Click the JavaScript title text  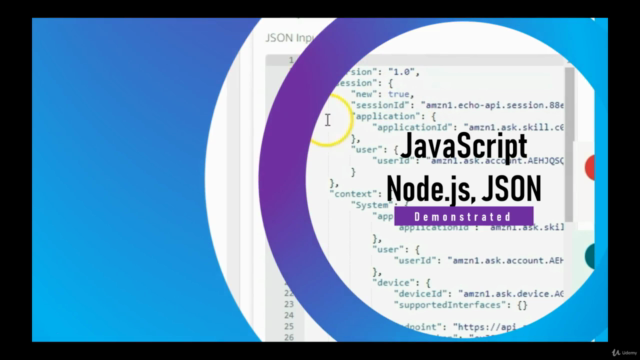pyautogui.click(x=464, y=146)
